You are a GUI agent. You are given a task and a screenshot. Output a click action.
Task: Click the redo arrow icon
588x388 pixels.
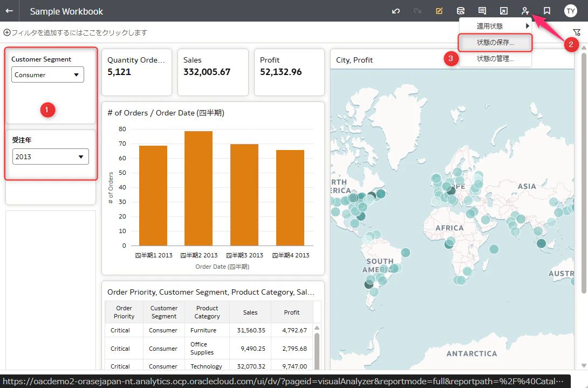[418, 11]
